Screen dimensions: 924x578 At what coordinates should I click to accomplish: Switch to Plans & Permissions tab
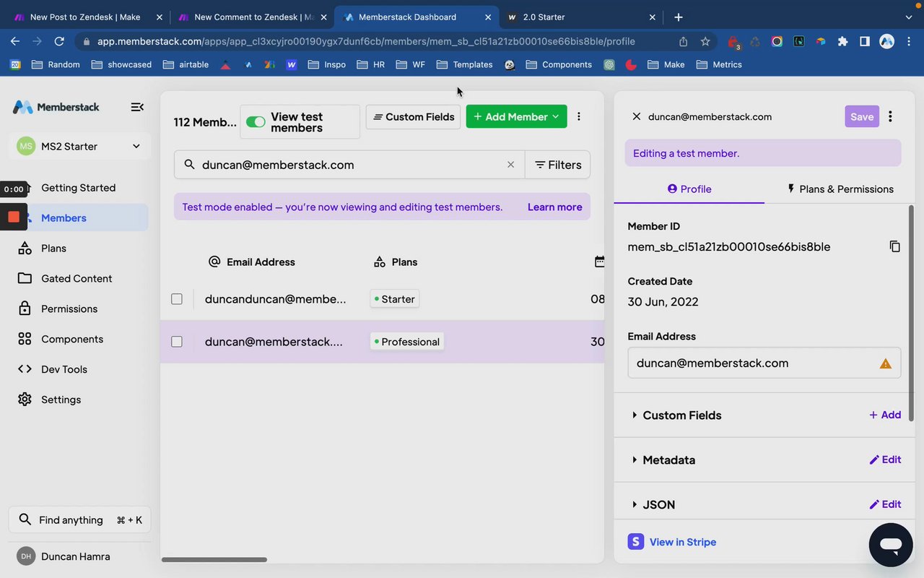(840, 189)
